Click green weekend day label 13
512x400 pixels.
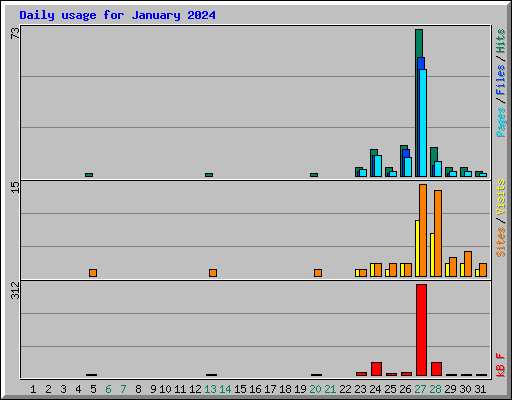click(x=210, y=389)
